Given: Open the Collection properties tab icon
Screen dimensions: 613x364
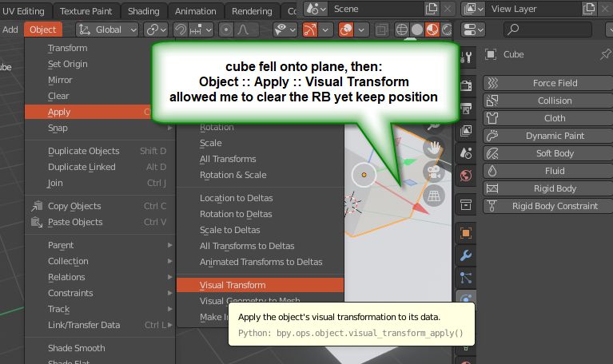Looking at the screenshot, I should (x=466, y=204).
